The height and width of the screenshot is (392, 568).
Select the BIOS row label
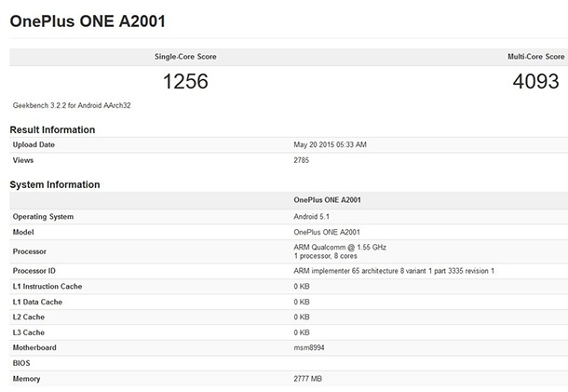coord(21,363)
